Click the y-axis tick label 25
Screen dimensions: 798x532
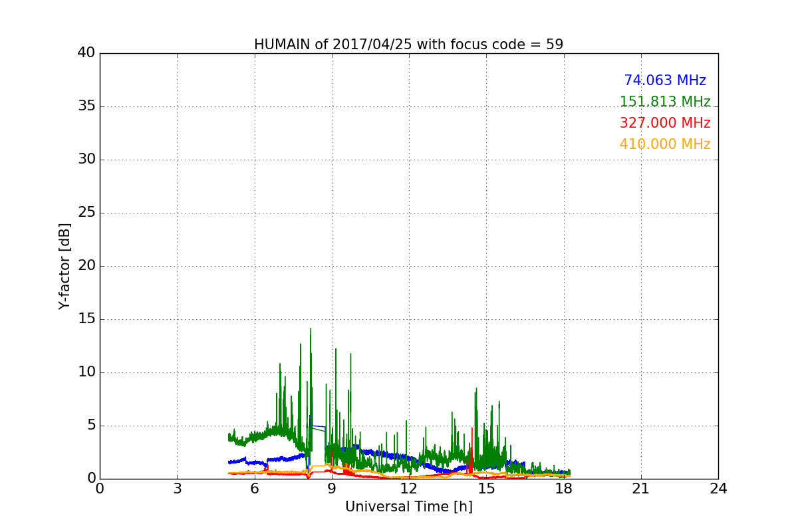[86, 213]
